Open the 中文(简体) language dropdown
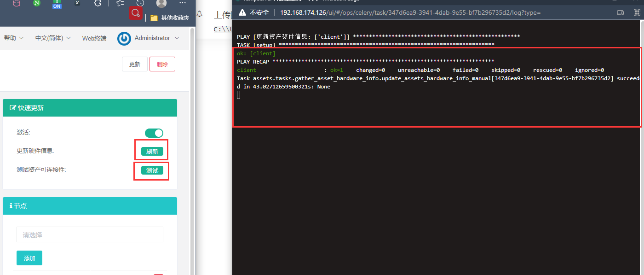Image resolution: width=644 pixels, height=275 pixels. pyautogui.click(x=53, y=38)
